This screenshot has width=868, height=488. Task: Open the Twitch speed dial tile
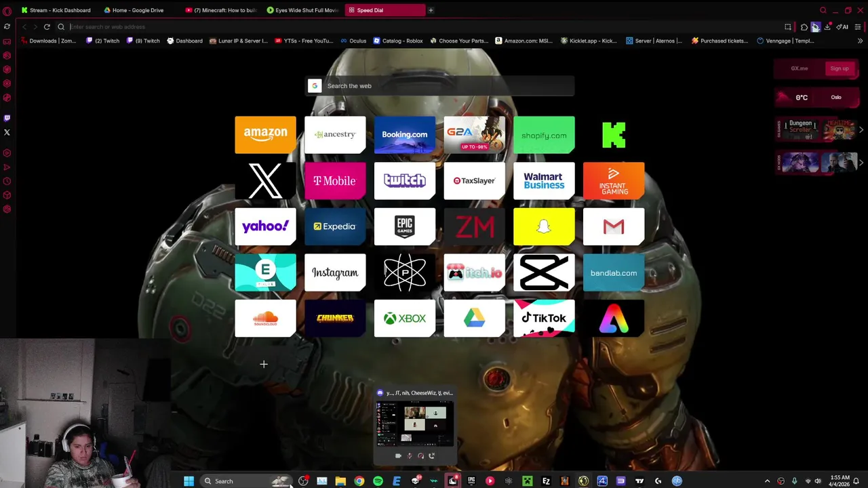click(x=405, y=181)
